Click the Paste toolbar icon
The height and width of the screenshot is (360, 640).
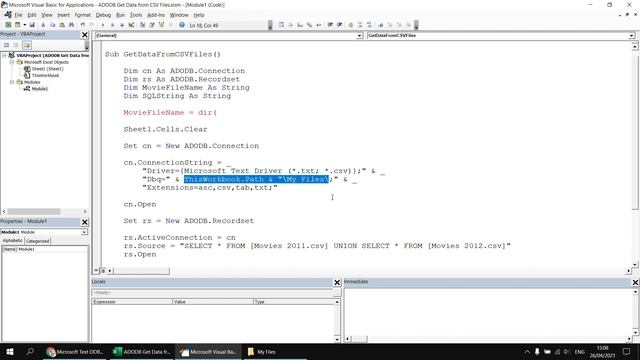(62, 25)
